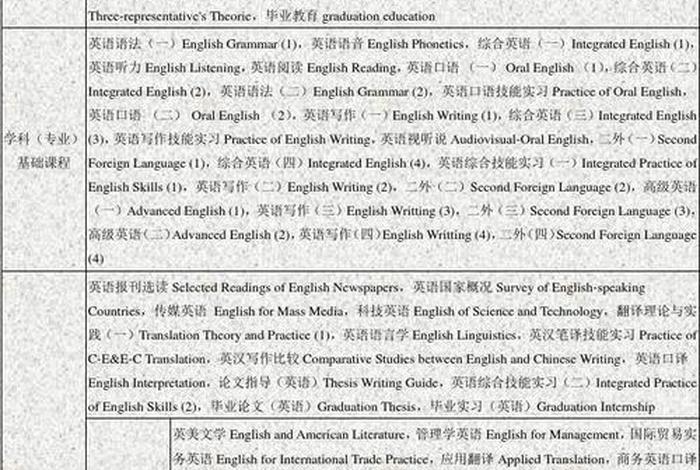Screen dimensions: 700x470
Task: Select the text "English Linguistics"
Action: [464, 335]
